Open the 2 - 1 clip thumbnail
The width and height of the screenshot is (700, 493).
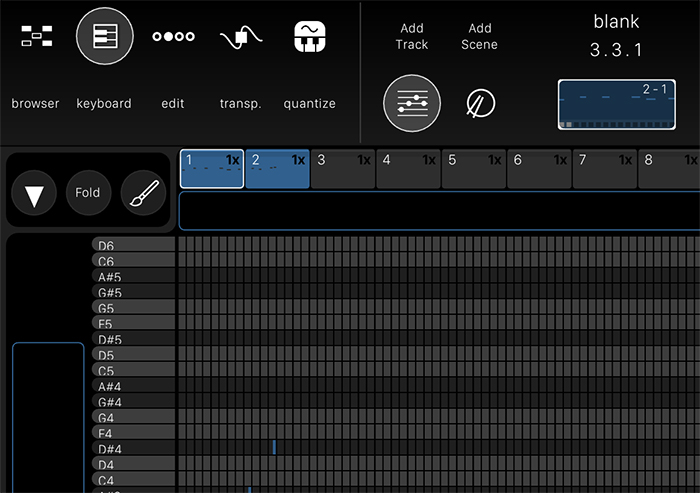[617, 105]
